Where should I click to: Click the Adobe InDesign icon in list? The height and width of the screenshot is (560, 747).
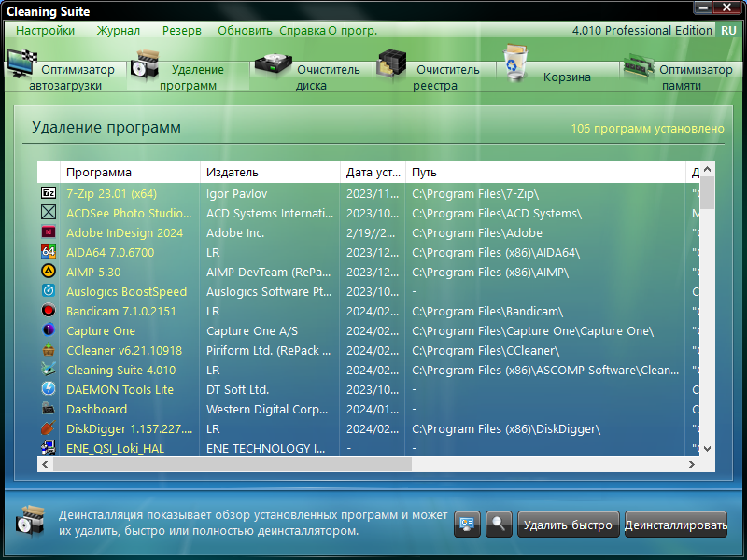49,231
